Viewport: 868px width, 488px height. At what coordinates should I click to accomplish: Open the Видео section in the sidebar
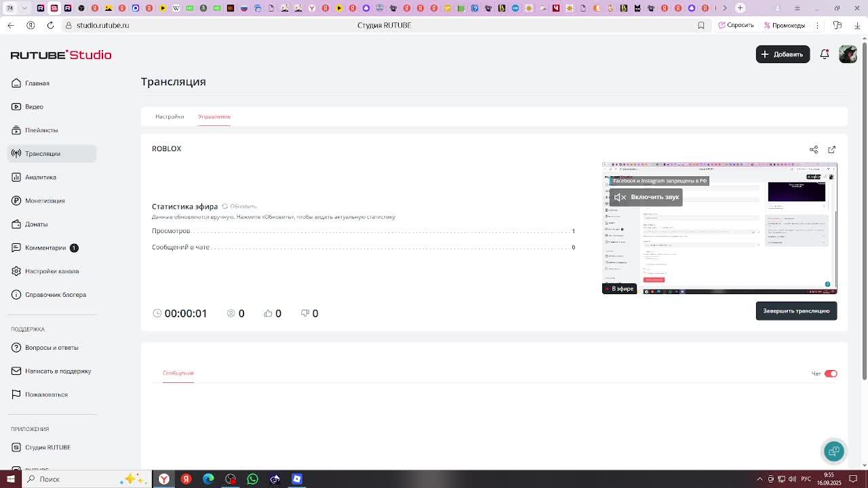pyautogui.click(x=52, y=106)
